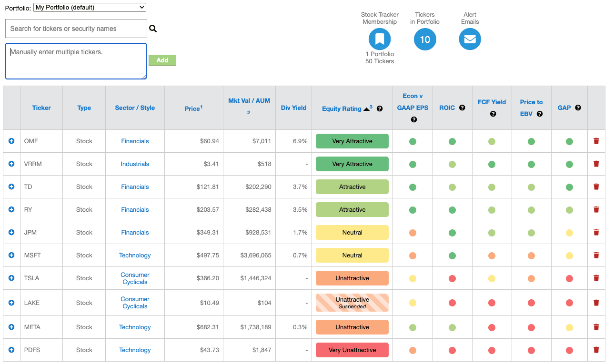Delete VRRM row with trash icon

tap(596, 164)
